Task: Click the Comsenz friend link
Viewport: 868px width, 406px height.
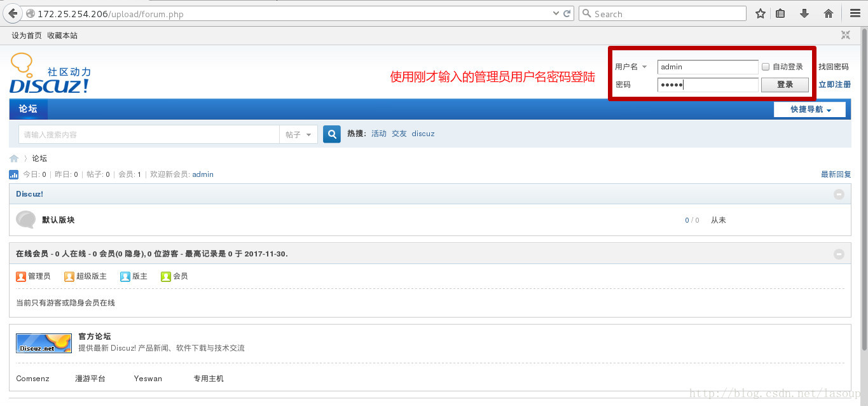Action: (x=32, y=379)
